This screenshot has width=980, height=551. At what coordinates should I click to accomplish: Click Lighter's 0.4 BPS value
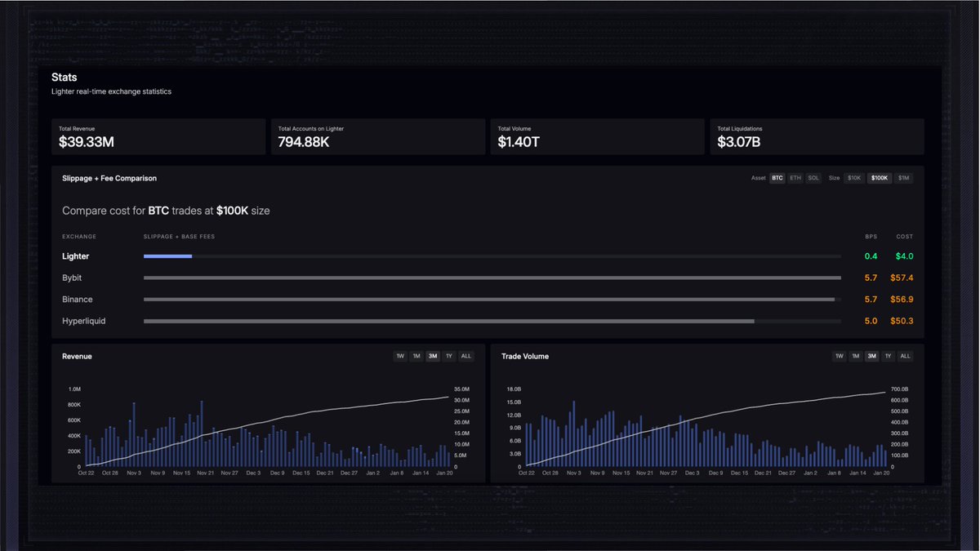click(871, 256)
